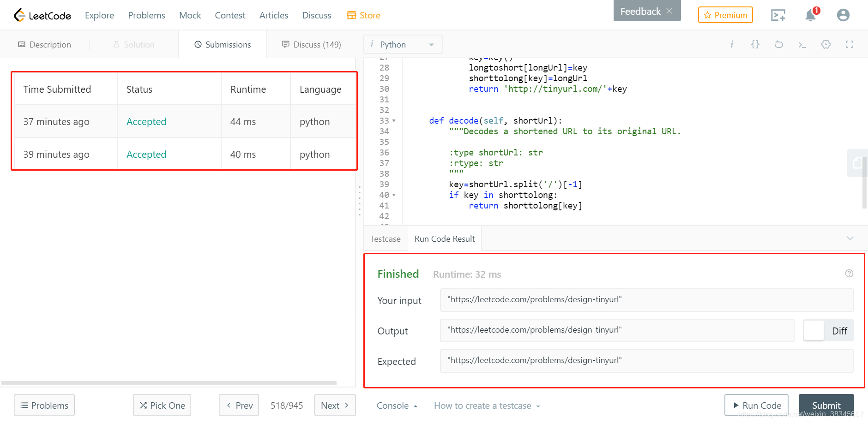This screenshot has width=868, height=423.
Task: Close the Feedback banner
Action: [669, 11]
